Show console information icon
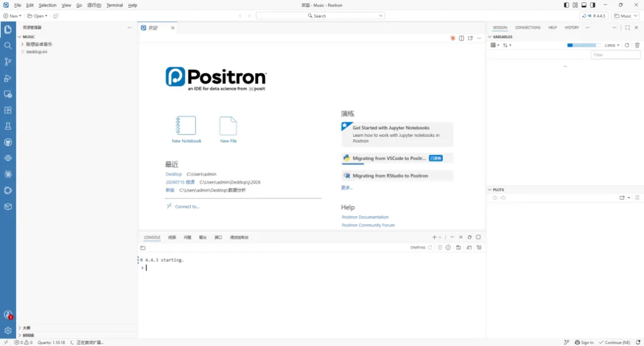 tap(448, 248)
